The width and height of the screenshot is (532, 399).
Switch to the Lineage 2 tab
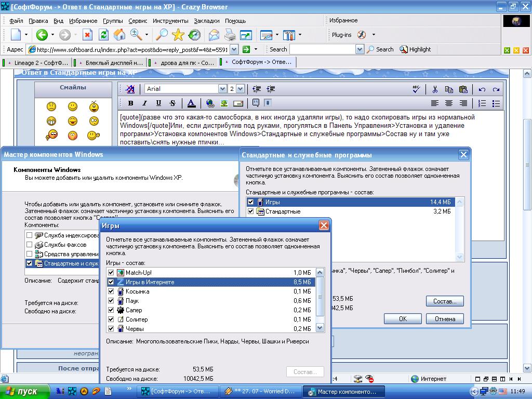pyautogui.click(x=37, y=62)
